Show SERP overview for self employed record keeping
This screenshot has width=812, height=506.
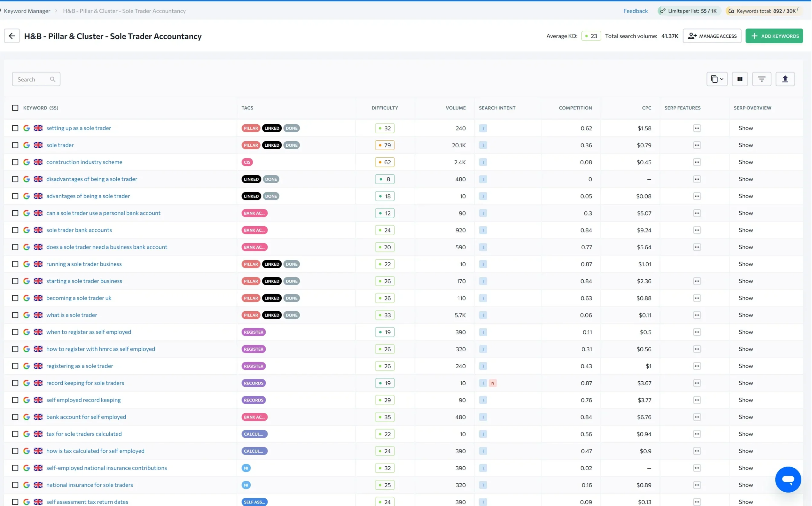pyautogui.click(x=746, y=400)
